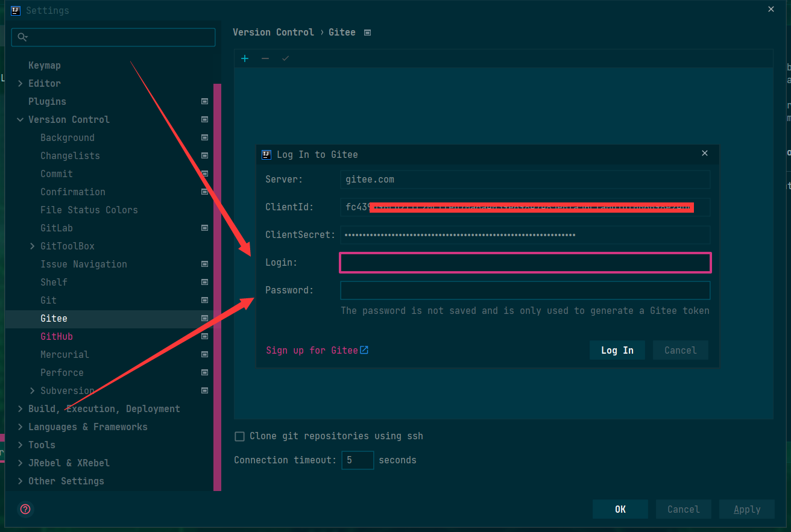
Task: Click project icon next to Background
Action: pos(205,137)
